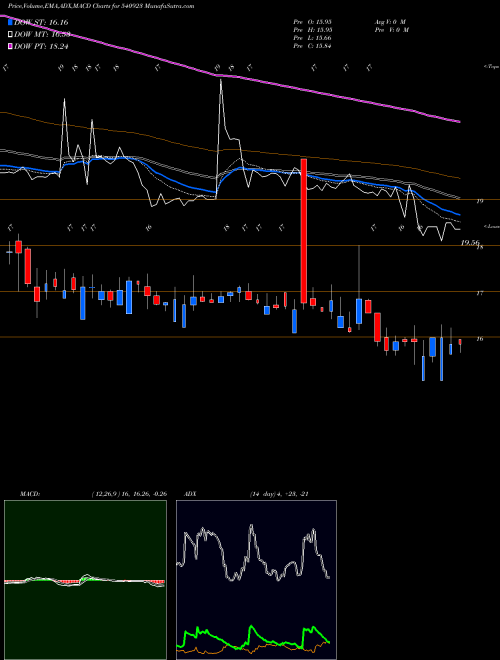Click the blue DOW ST legend swatch
This screenshot has height=660, width=500.
11,22
